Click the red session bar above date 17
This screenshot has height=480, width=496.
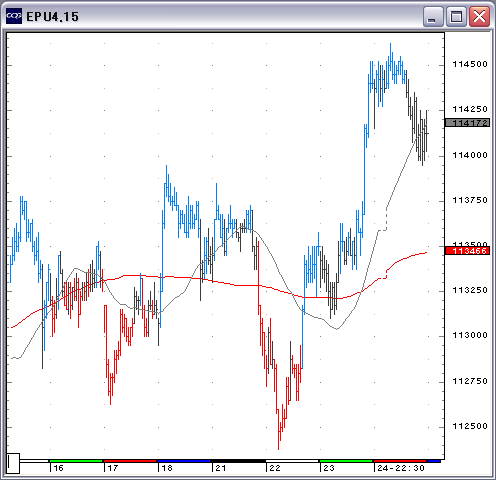(x=130, y=461)
